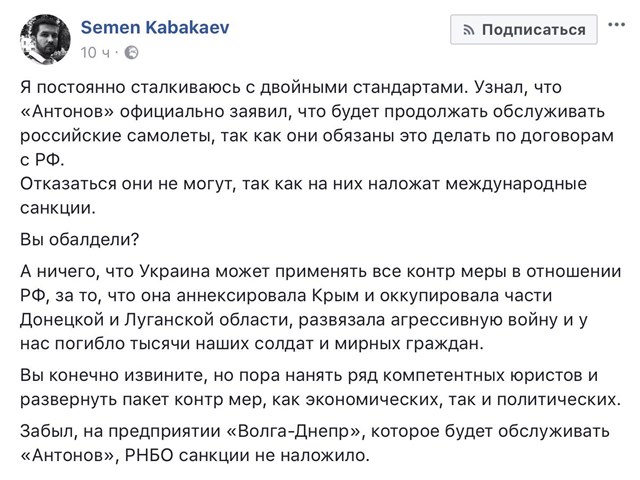Click the RSS feed icon in Подписаться
The height and width of the screenshot is (480, 640).
pos(469,30)
